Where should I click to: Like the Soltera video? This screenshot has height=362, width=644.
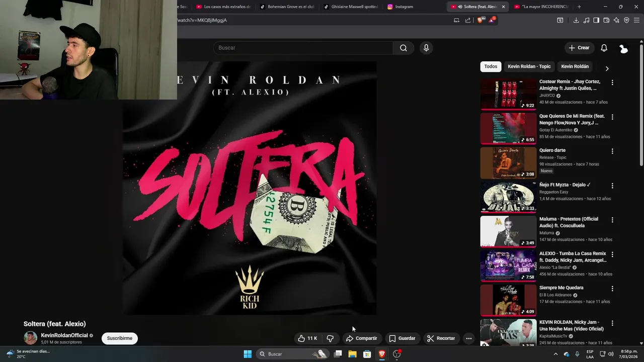(307, 338)
